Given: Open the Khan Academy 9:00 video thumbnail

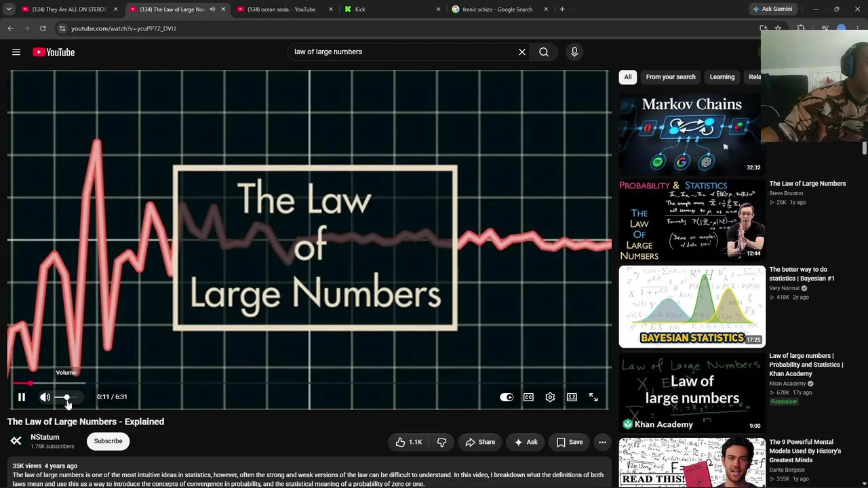Looking at the screenshot, I should [692, 392].
